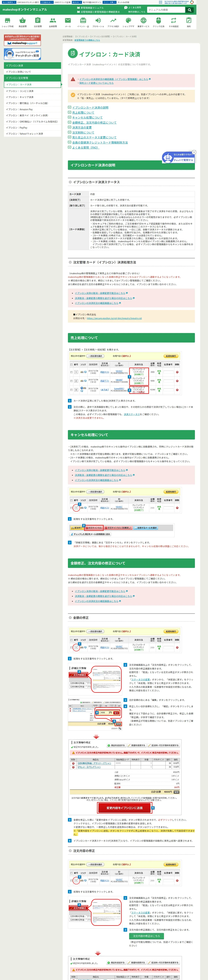
Task: Jump to 決済方法の変更 anchor
Action: 82,127
